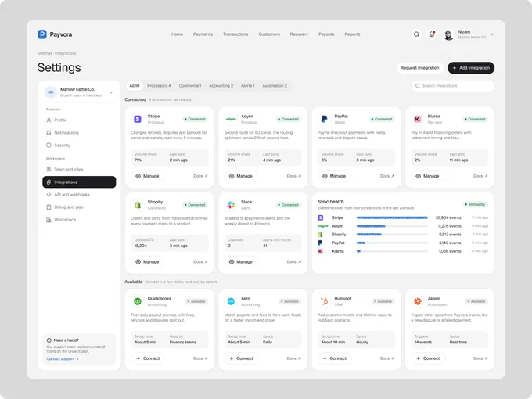Viewport: 532px width, 399px height.
Task: Open the notifications bell icon in header
Action: 432,34
